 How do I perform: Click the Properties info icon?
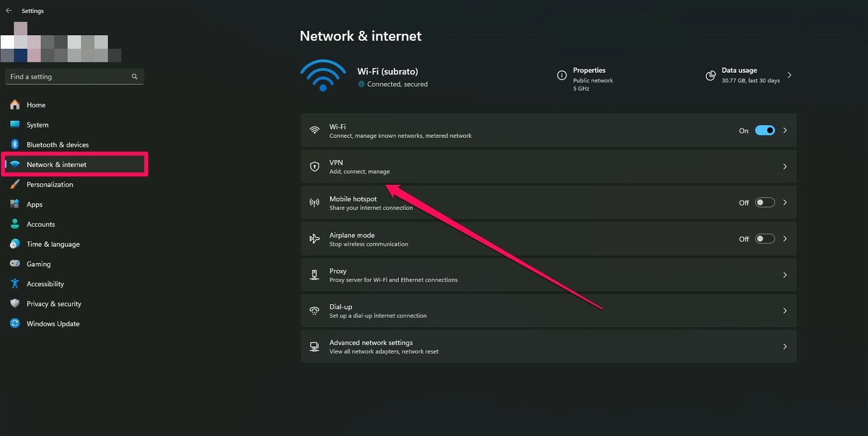pyautogui.click(x=562, y=75)
